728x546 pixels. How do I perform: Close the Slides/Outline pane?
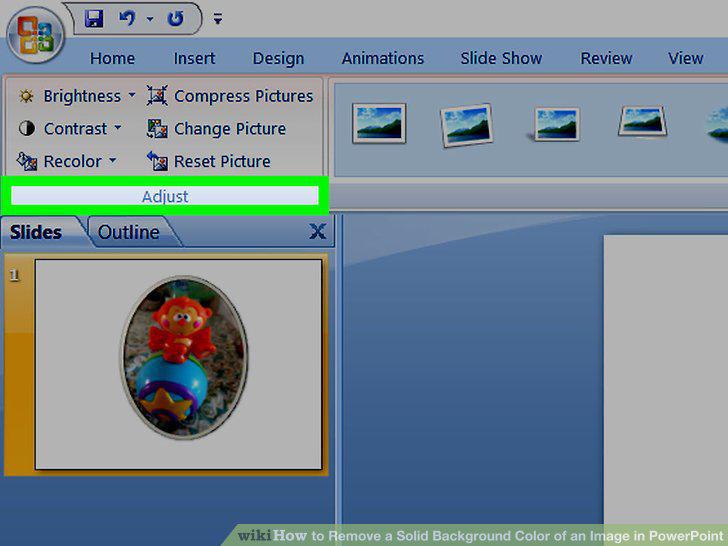click(318, 231)
